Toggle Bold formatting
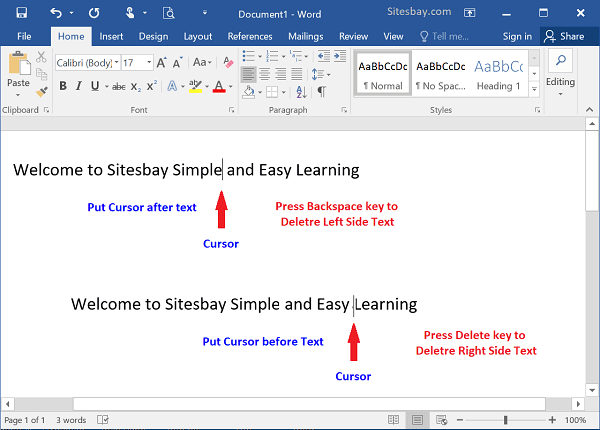This screenshot has height=430, width=600. coord(63,86)
